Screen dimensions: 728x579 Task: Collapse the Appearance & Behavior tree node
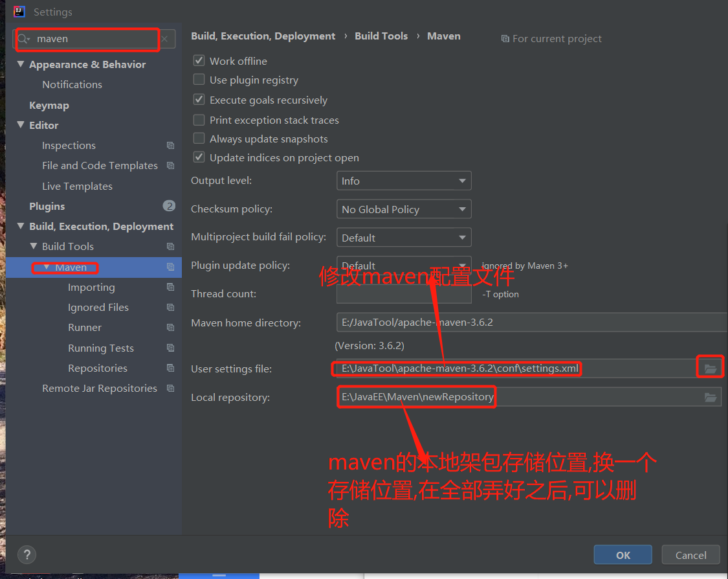click(21, 64)
